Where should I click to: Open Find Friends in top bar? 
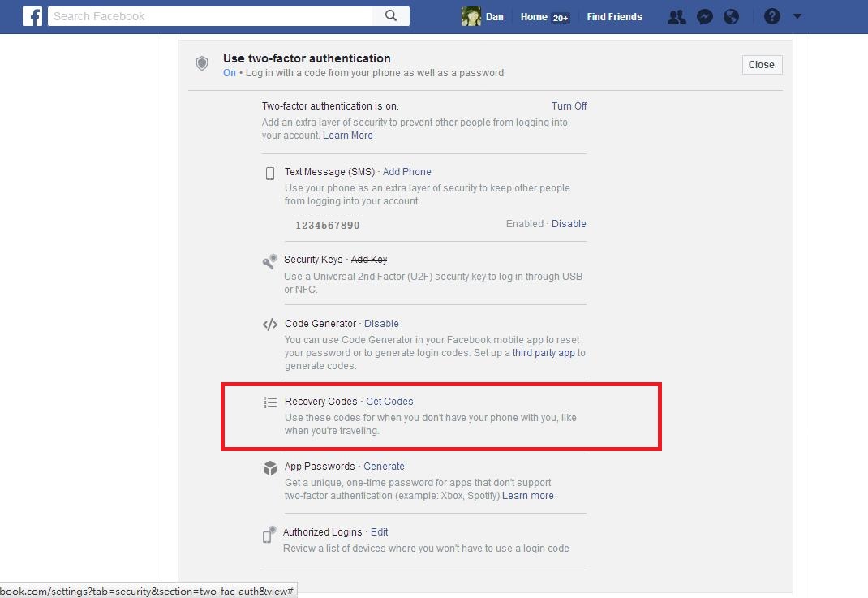614,16
